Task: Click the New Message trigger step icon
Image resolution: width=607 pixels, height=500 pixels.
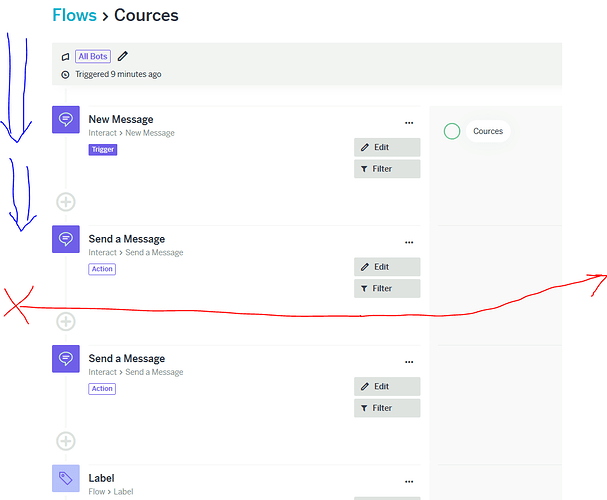Action: pos(66,120)
